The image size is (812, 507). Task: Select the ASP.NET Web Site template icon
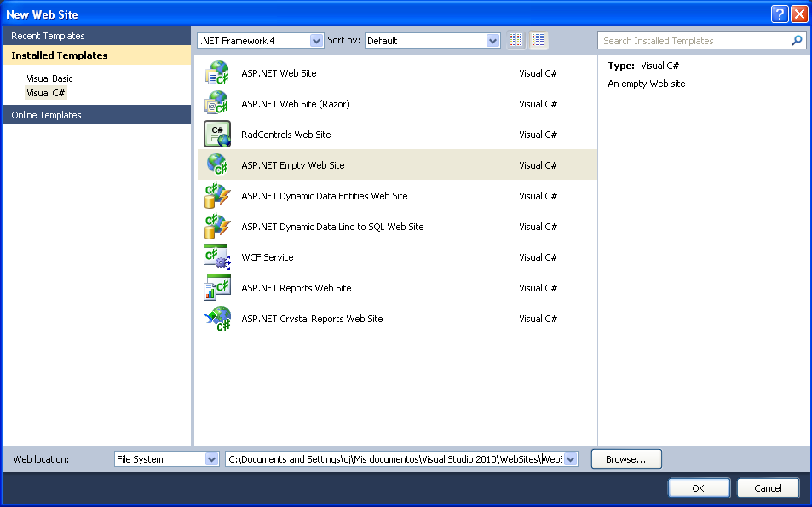[x=217, y=72]
